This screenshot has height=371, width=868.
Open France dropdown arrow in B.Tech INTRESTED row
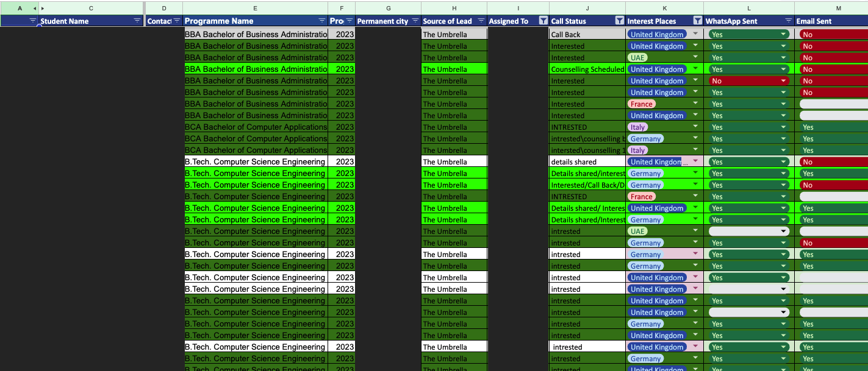pos(695,196)
